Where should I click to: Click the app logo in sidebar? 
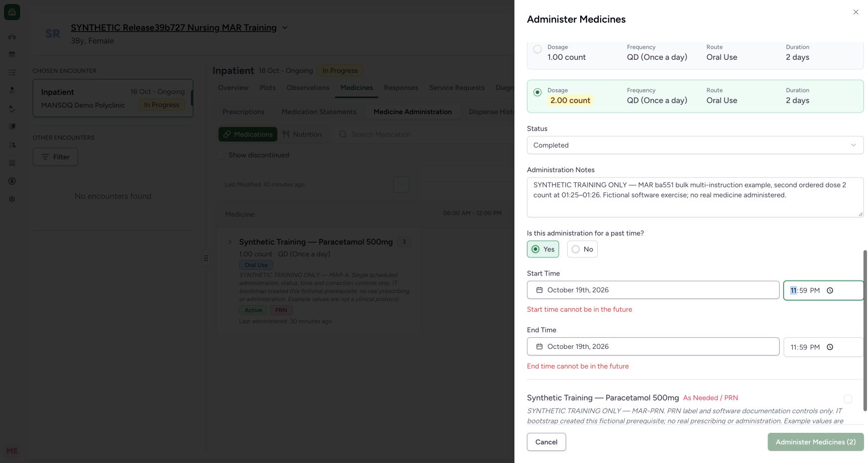12,12
